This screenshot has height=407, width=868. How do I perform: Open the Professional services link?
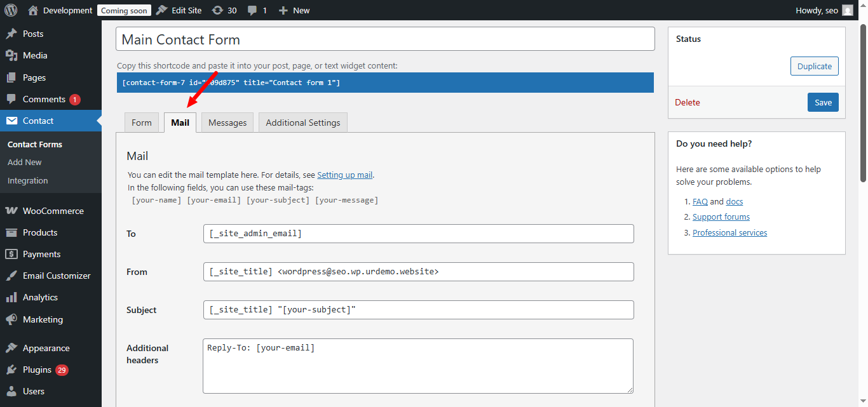[729, 232]
